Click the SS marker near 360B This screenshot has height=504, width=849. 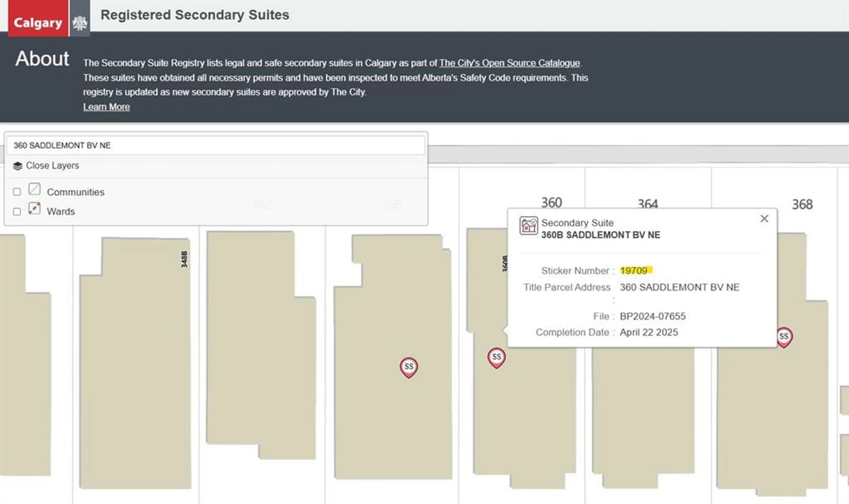[x=496, y=357]
